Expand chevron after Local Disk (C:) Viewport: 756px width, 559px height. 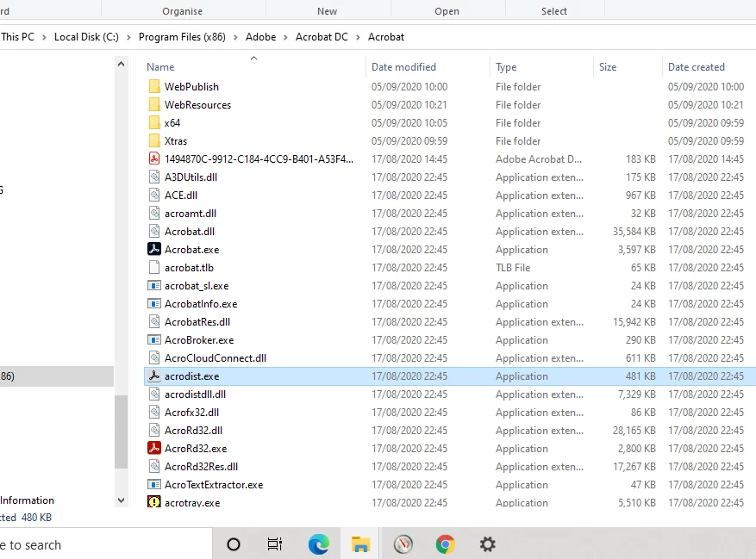(128, 37)
